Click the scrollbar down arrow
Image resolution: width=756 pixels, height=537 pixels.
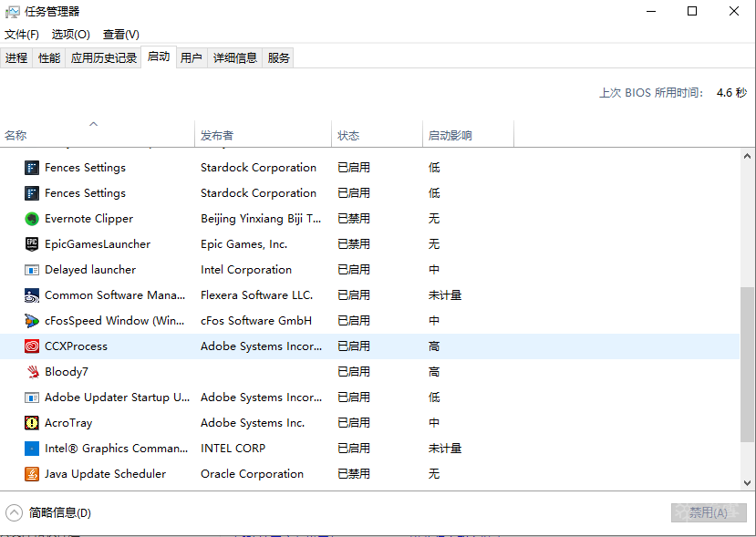(x=747, y=483)
